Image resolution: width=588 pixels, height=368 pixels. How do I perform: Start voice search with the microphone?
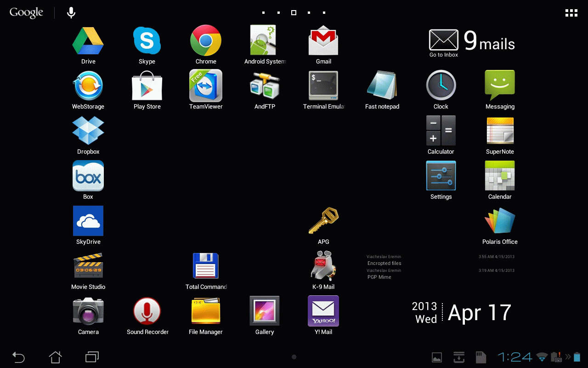(x=71, y=13)
